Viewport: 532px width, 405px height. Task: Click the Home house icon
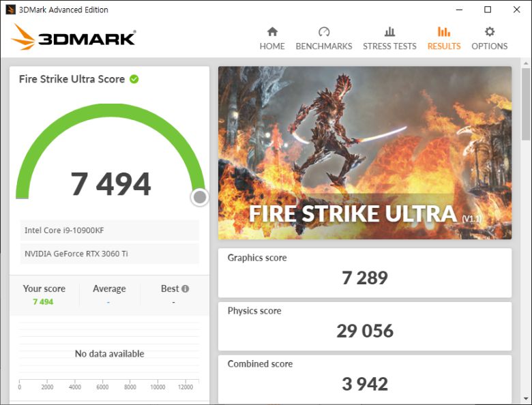click(272, 32)
